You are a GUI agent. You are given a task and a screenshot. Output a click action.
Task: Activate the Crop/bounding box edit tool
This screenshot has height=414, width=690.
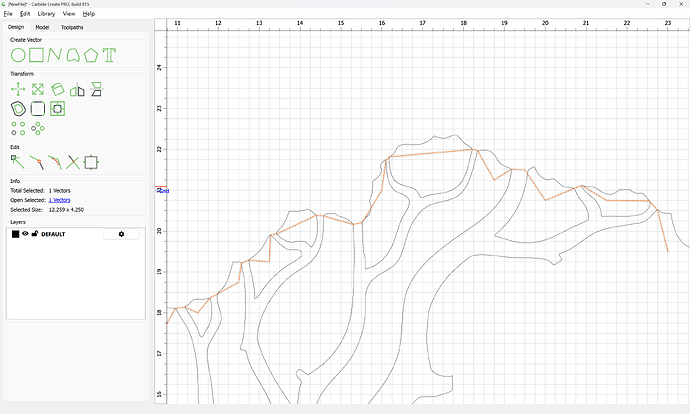[x=91, y=162]
